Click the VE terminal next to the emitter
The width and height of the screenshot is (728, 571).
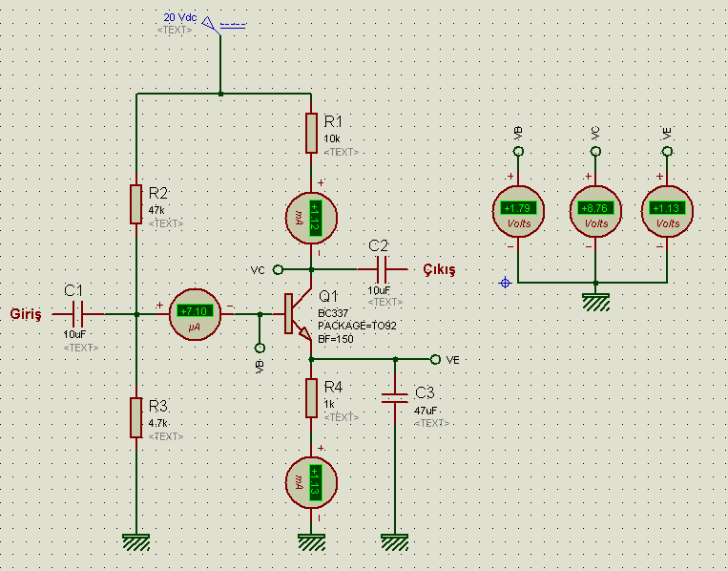coord(436,359)
